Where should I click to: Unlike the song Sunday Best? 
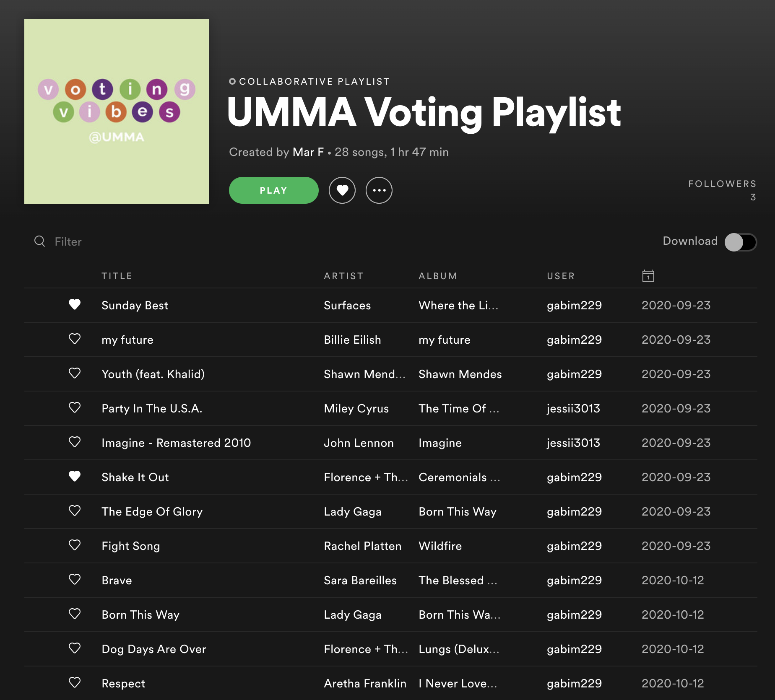pyautogui.click(x=75, y=304)
